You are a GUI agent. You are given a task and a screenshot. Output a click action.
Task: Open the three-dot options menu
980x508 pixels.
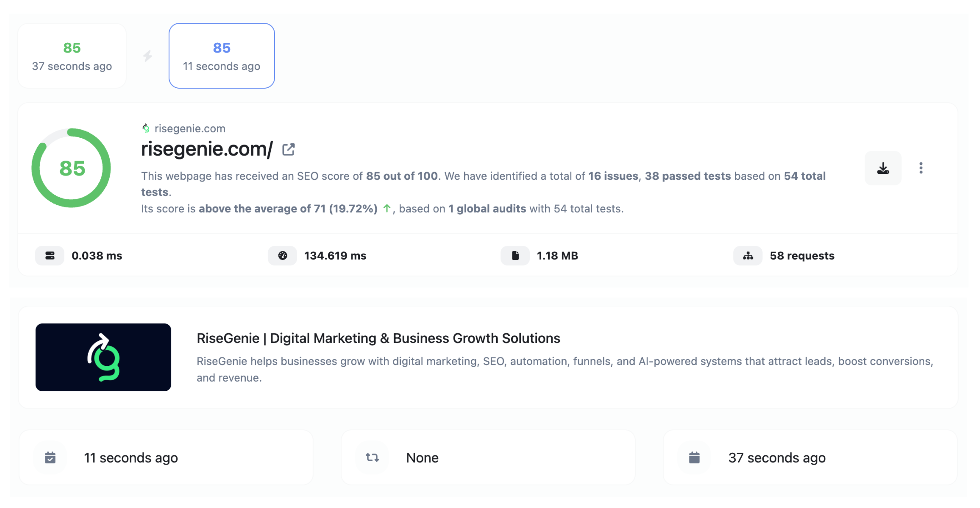coord(921,168)
